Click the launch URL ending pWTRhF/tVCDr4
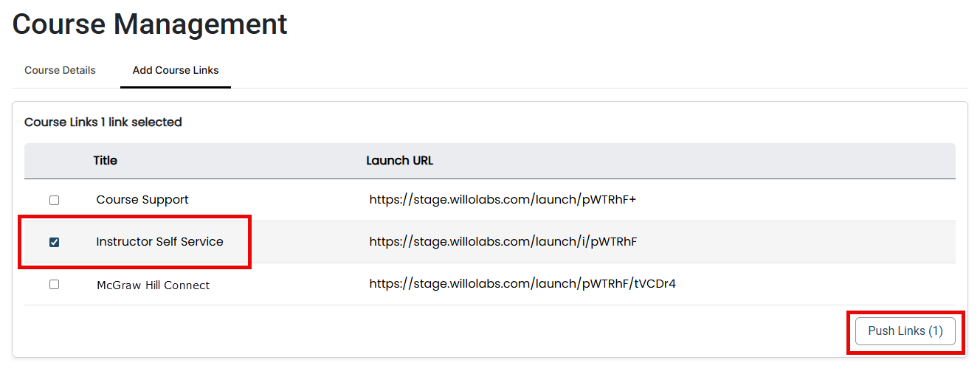Image resolution: width=980 pixels, height=374 pixels. pos(522,284)
